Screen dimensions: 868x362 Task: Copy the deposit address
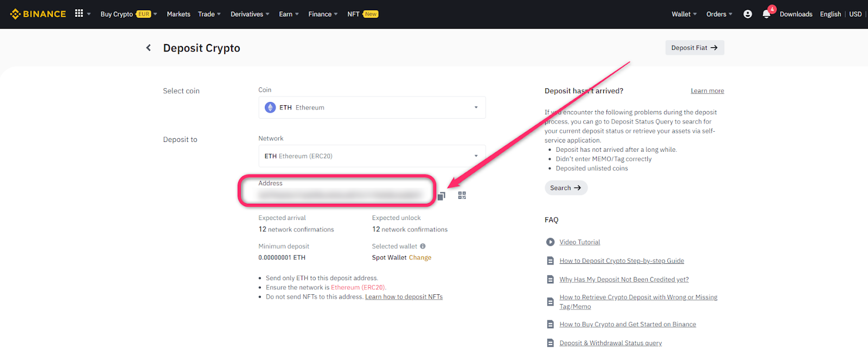coord(442,196)
